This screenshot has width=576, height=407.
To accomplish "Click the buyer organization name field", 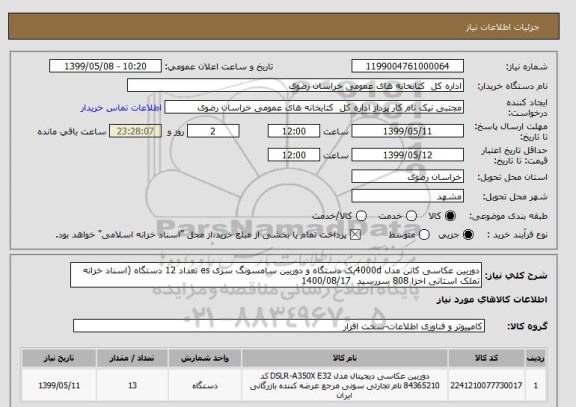I will [295, 86].
